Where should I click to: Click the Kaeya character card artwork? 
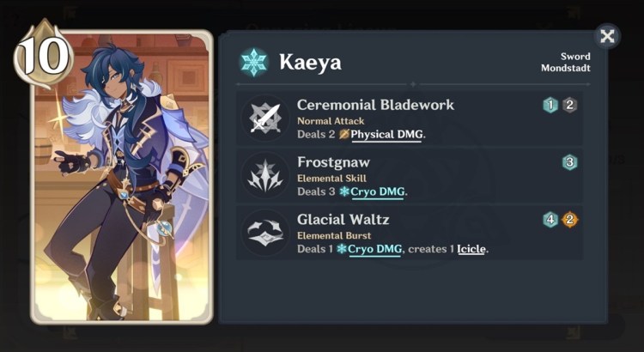click(122, 178)
